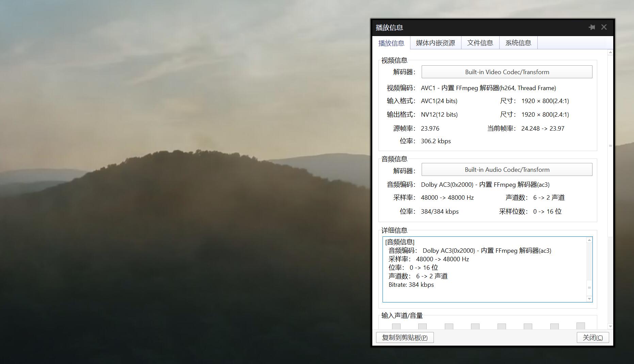Click the X to close playback info
634x364 pixels.
pos(604,27)
